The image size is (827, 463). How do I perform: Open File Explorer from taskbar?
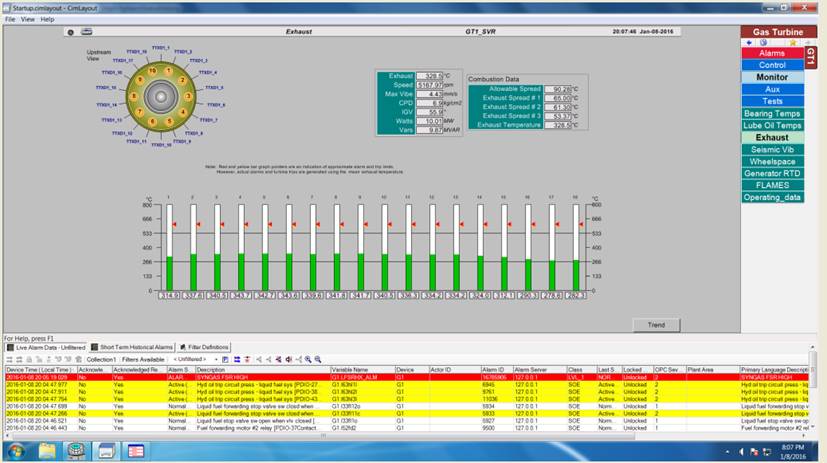46,451
